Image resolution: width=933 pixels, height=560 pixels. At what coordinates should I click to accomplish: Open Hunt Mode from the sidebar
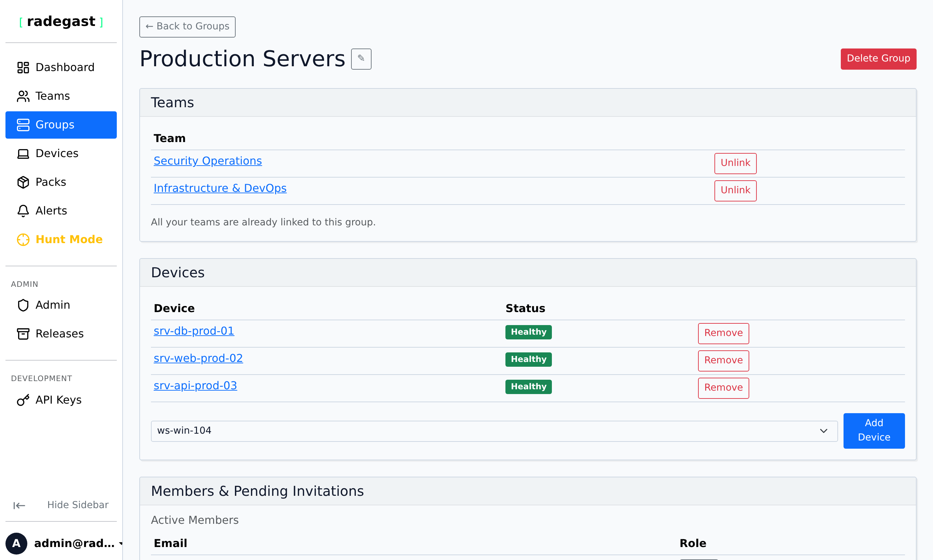click(61, 240)
